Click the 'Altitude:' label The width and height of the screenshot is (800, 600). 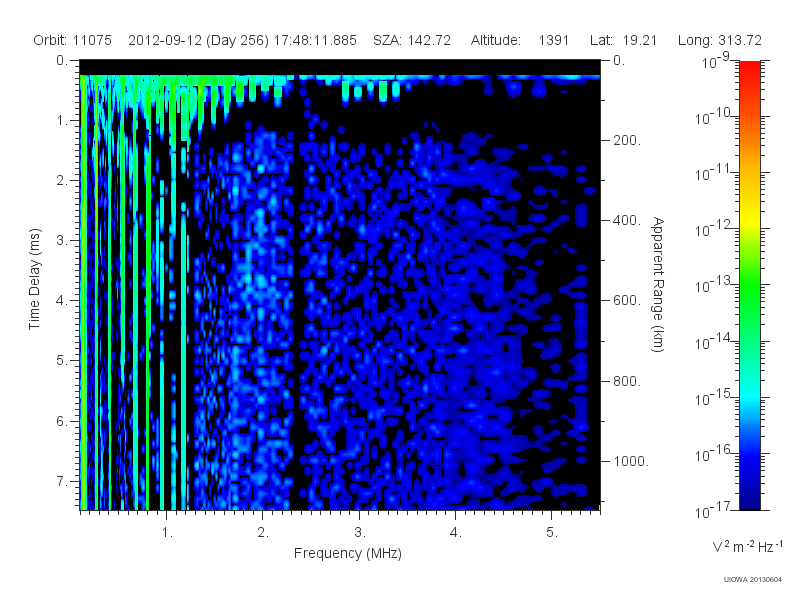point(495,40)
